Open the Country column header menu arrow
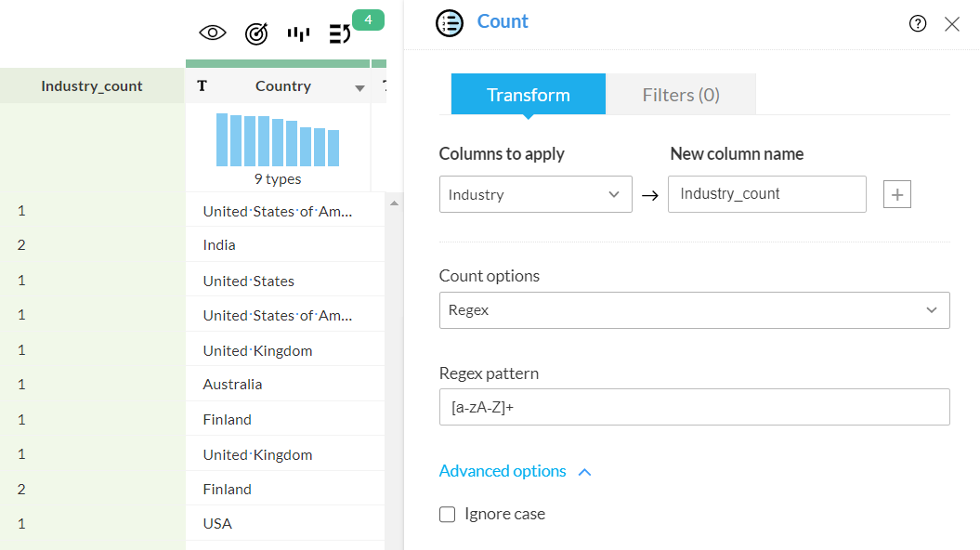The height and width of the screenshot is (550, 980). click(x=359, y=87)
